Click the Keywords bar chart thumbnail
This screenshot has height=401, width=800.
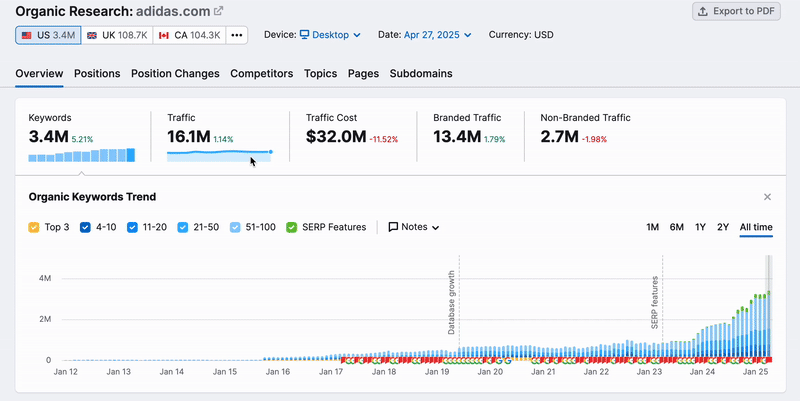[81, 155]
